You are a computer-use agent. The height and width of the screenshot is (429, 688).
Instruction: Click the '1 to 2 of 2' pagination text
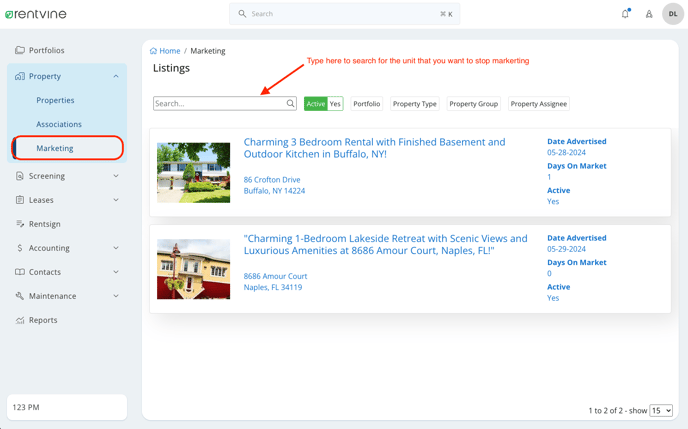606,411
